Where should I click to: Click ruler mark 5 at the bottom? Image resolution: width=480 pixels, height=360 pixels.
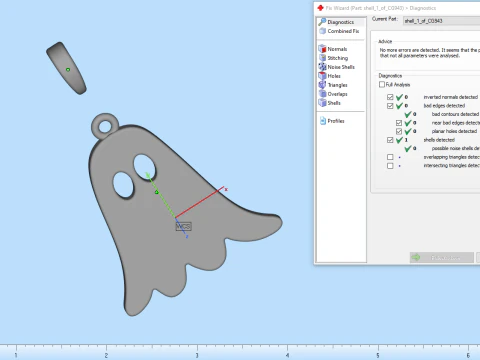coord(378,356)
